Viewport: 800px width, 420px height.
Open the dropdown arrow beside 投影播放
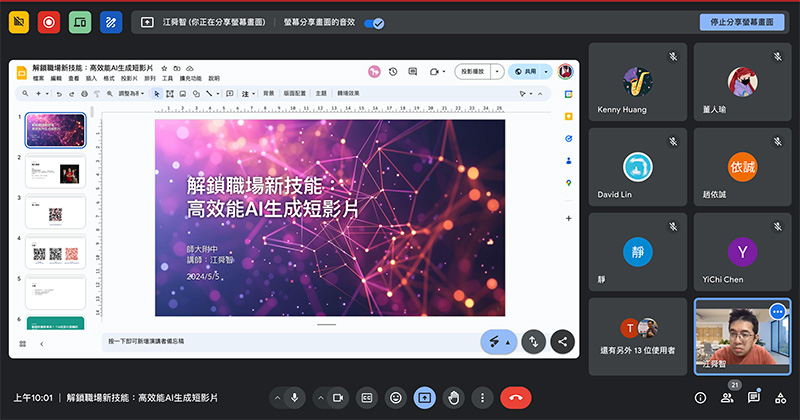(497, 72)
